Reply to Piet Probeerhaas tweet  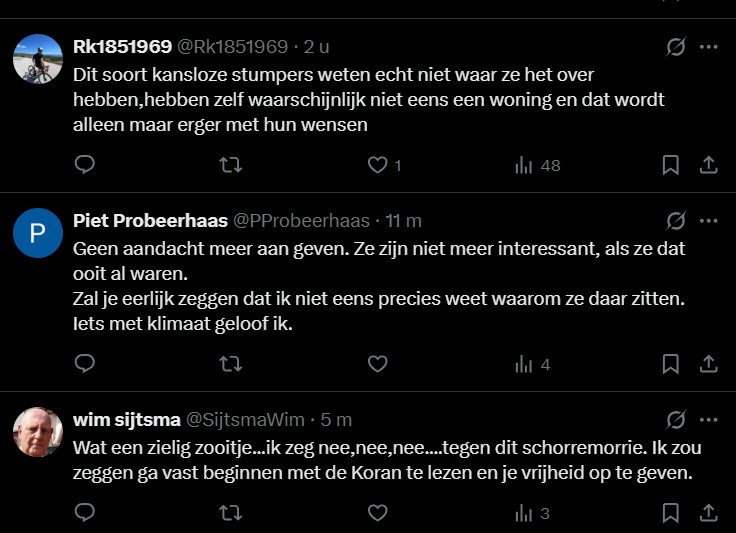click(85, 364)
